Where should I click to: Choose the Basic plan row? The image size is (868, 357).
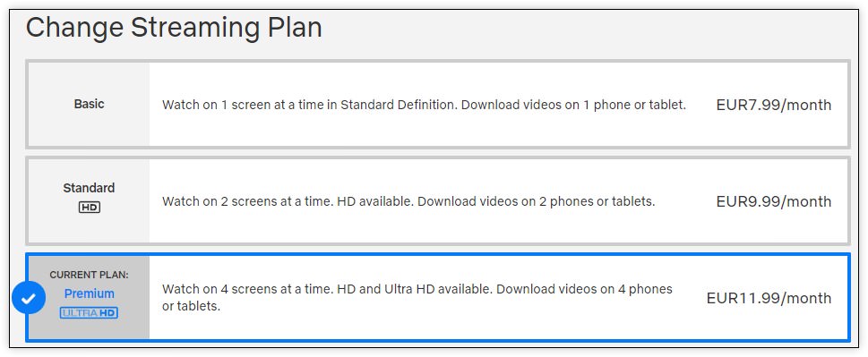(438, 104)
